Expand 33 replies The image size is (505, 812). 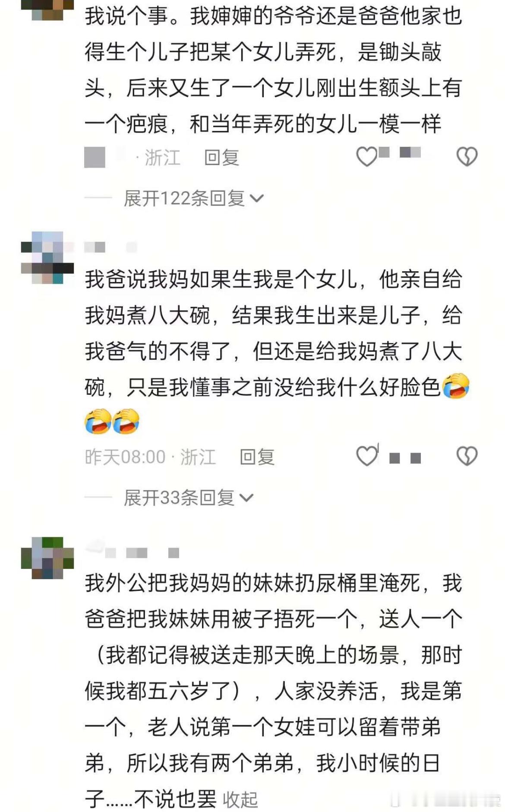click(x=179, y=498)
